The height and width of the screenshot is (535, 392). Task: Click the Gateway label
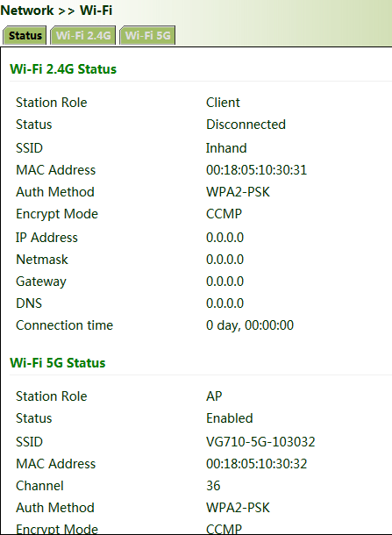pos(41,282)
